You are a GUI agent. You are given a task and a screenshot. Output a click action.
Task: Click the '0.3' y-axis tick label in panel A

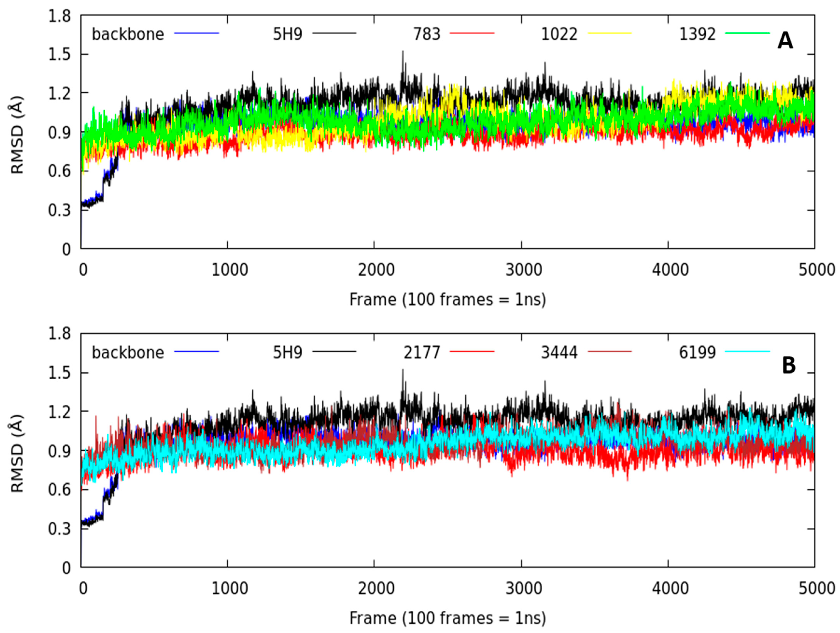(x=60, y=210)
